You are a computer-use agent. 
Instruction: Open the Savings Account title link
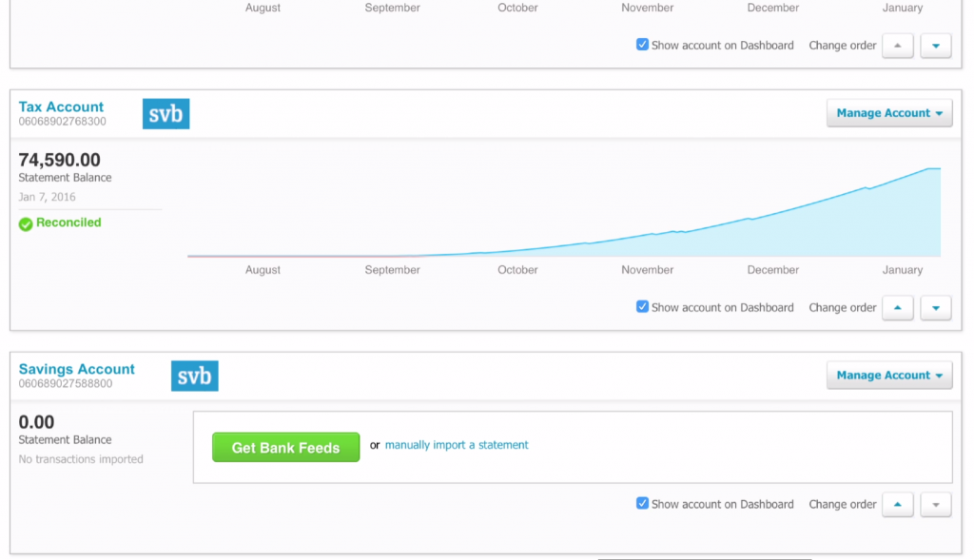pos(76,369)
